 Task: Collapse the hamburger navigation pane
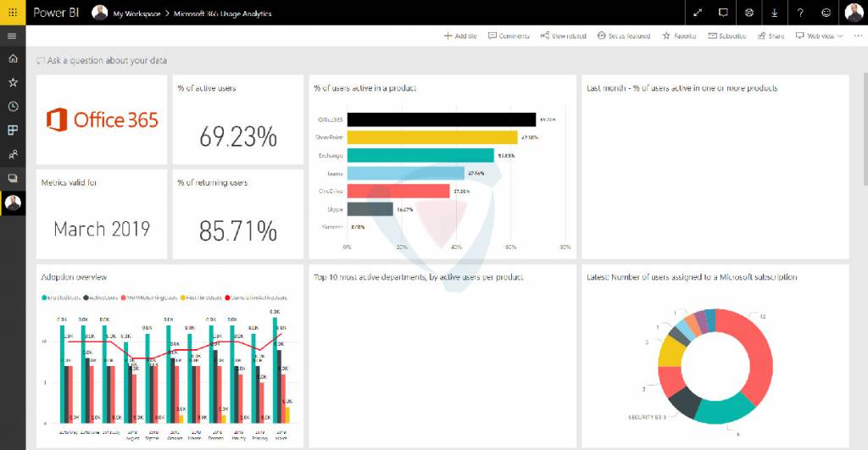(x=13, y=36)
